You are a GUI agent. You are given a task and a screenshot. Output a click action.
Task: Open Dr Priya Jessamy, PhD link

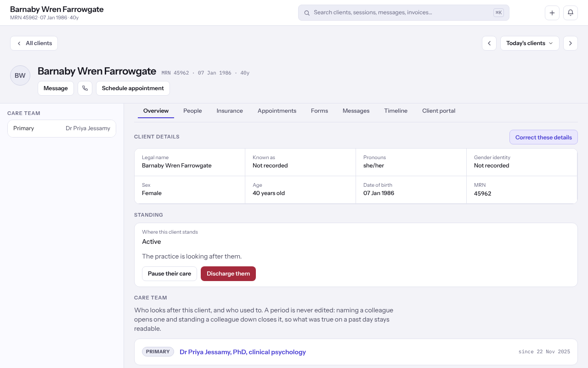click(x=243, y=352)
